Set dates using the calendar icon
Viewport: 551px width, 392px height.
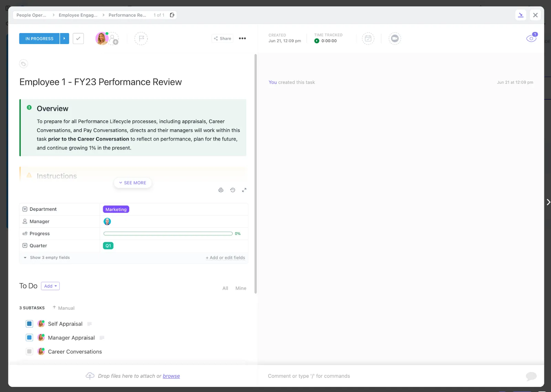click(368, 39)
